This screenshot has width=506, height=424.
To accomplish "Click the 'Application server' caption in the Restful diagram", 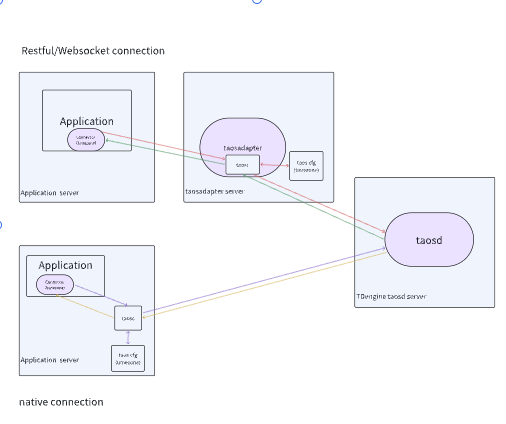I will click(50, 193).
